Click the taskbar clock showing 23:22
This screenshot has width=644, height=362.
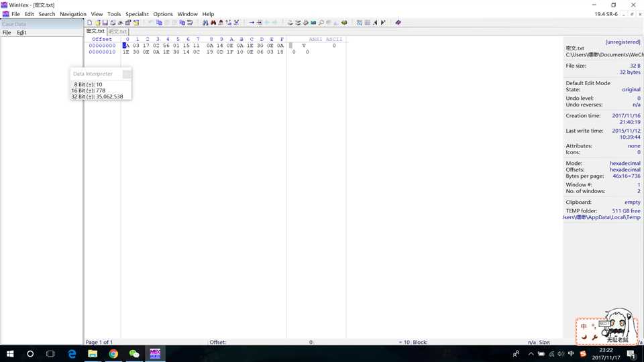(606, 350)
